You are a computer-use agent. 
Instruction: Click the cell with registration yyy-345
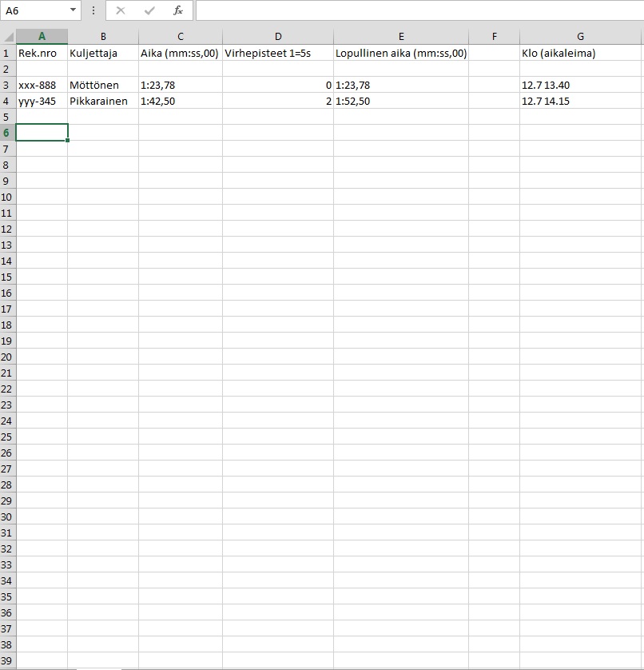(42, 101)
